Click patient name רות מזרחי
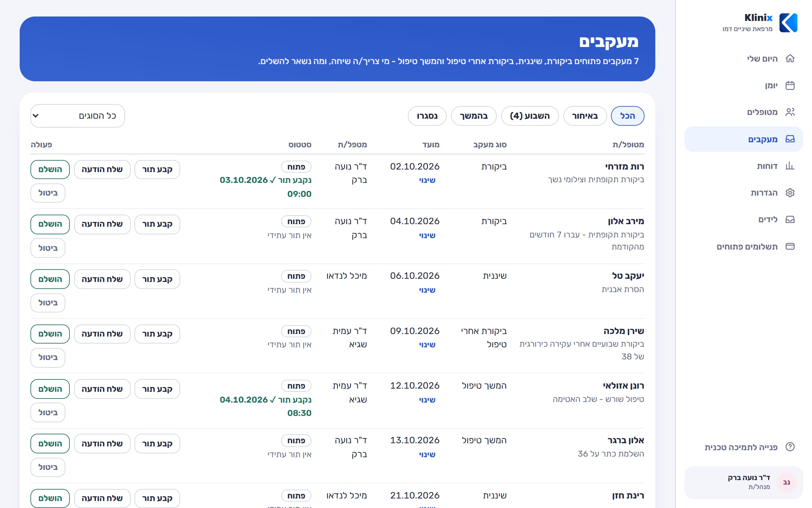The height and width of the screenshot is (508, 812). point(625,167)
